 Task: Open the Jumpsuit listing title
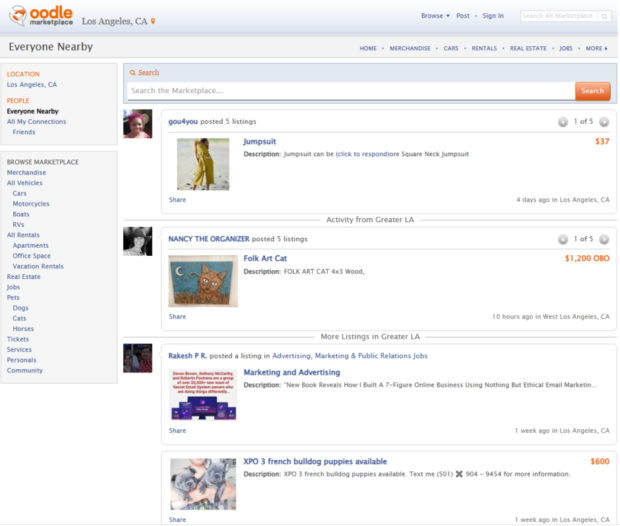[260, 142]
